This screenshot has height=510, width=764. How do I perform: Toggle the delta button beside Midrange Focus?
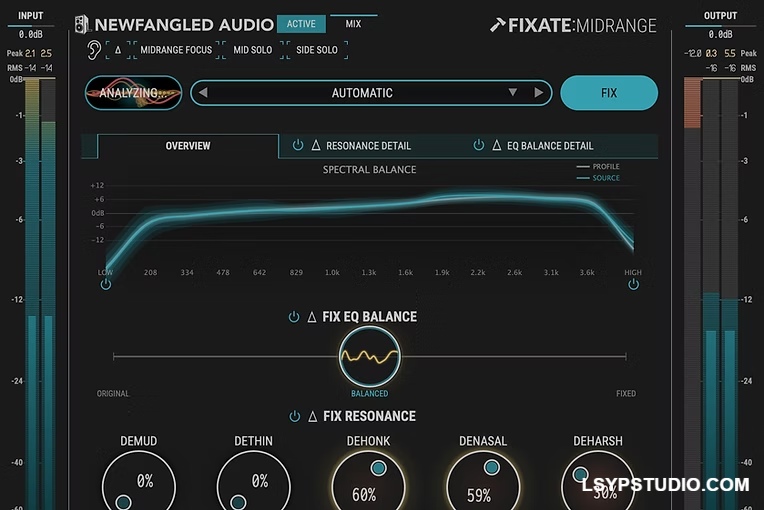[118, 50]
